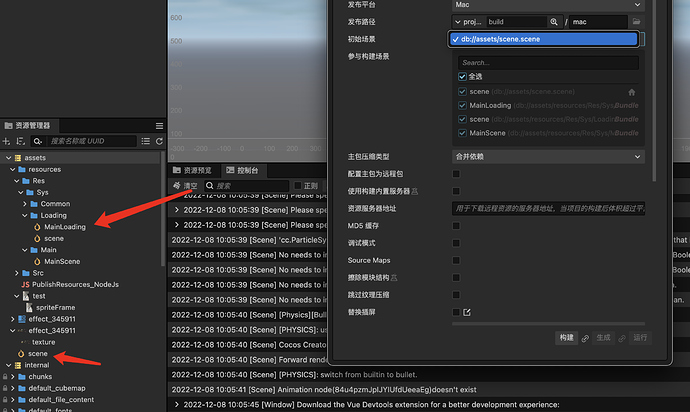The image size is (690, 412).
Task: Choose db://assets/scene.scene start scene option
Action: click(544, 39)
